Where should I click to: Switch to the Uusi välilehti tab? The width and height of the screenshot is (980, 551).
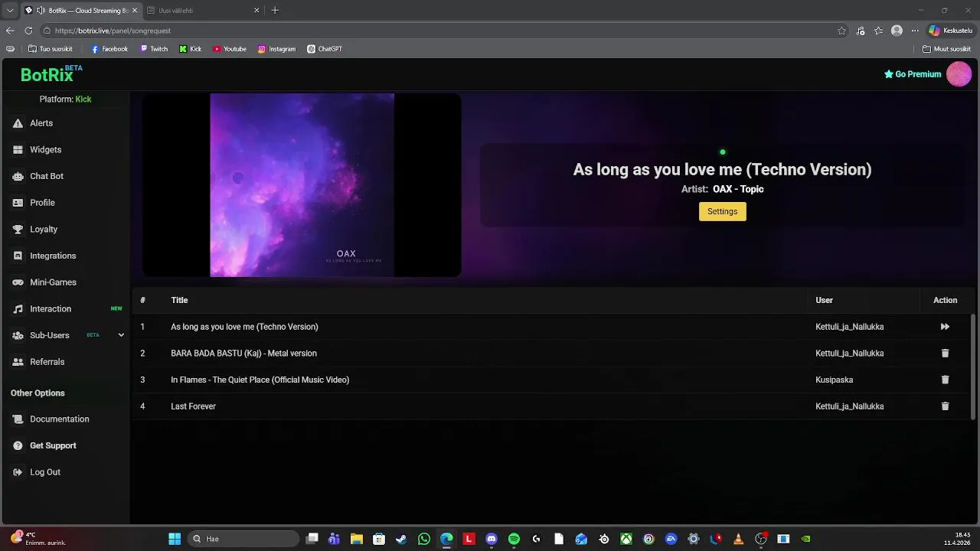coord(203,10)
